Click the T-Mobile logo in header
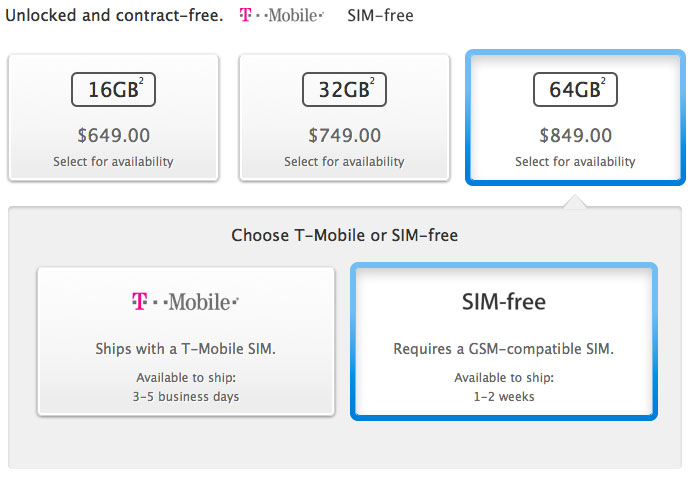This screenshot has width=695, height=477. [281, 16]
